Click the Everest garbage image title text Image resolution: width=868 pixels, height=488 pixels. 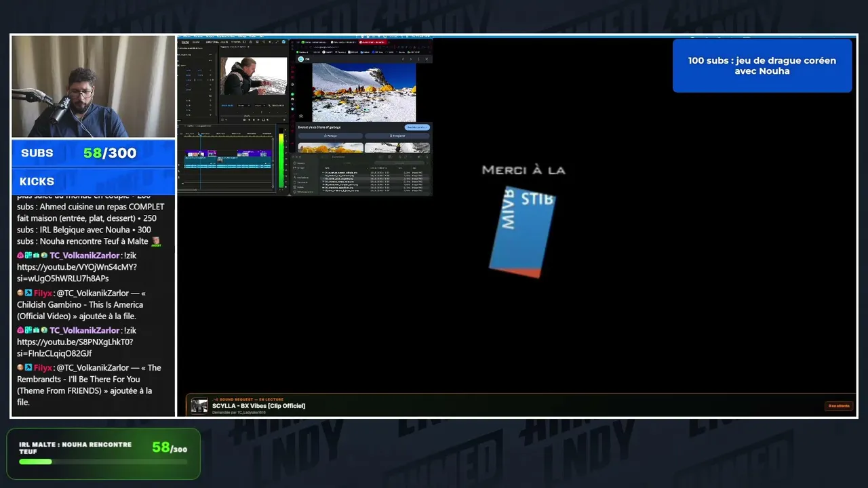pos(319,127)
